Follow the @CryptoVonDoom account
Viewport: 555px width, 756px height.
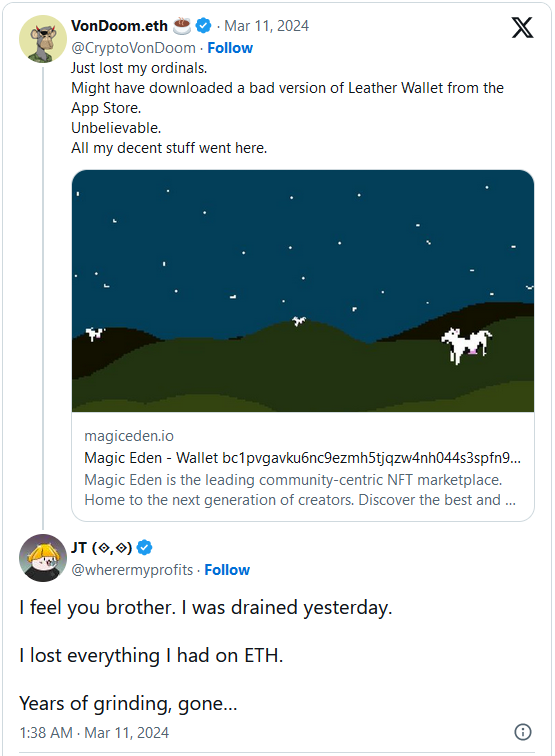[x=230, y=48]
